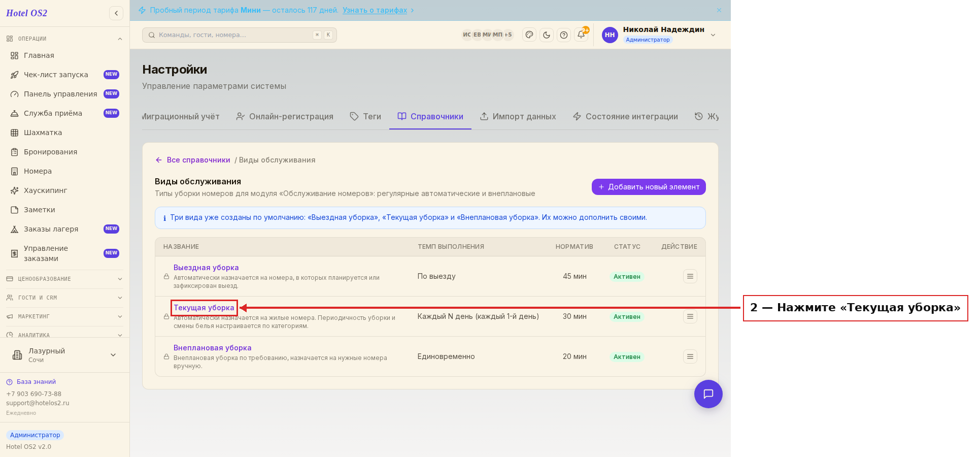Collapse the ОПЕРАЦИИ sidebar group
Image resolution: width=980 pixels, height=457 pixels.
64,39
